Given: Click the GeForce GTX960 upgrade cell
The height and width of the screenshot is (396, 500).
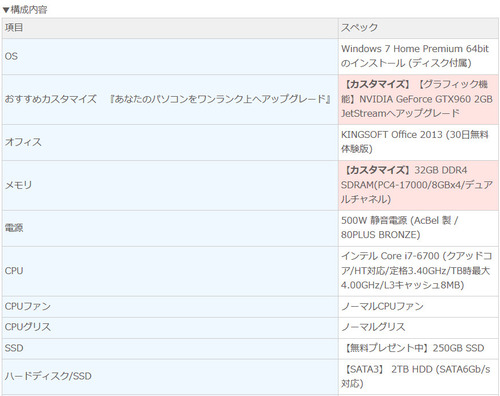Looking at the screenshot, I should (x=418, y=99).
